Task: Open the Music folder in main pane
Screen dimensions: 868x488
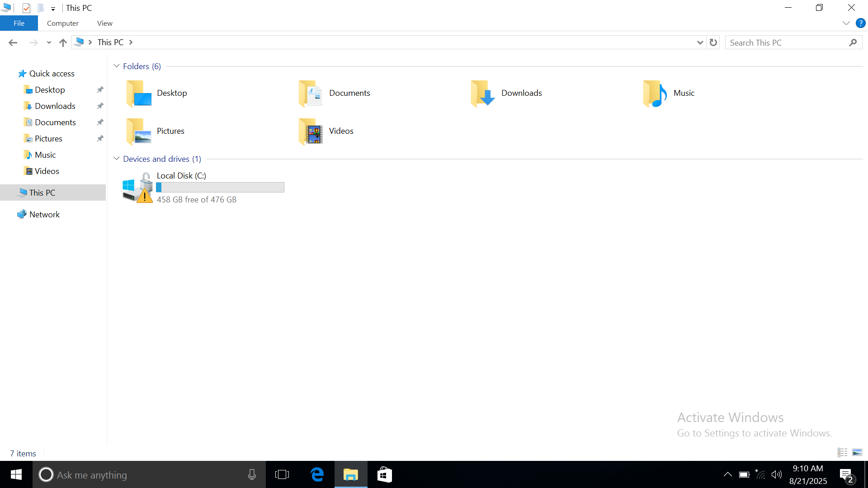Action: click(669, 93)
